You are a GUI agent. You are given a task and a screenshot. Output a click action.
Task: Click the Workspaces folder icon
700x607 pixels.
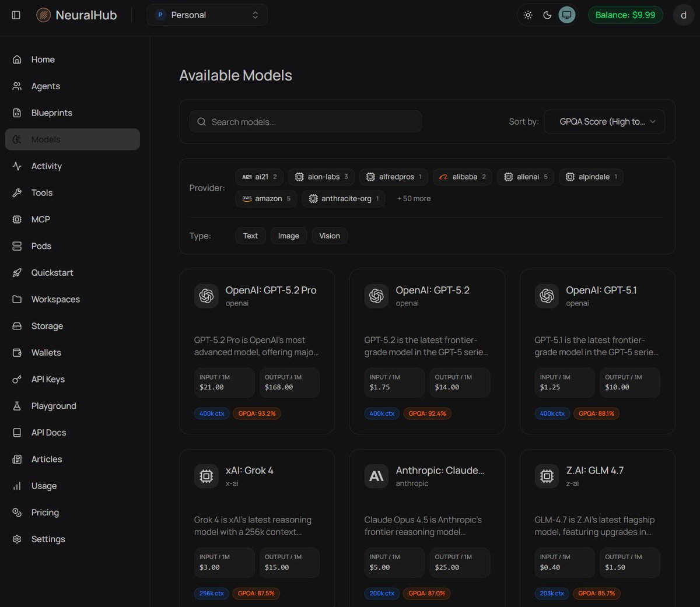pyautogui.click(x=17, y=299)
